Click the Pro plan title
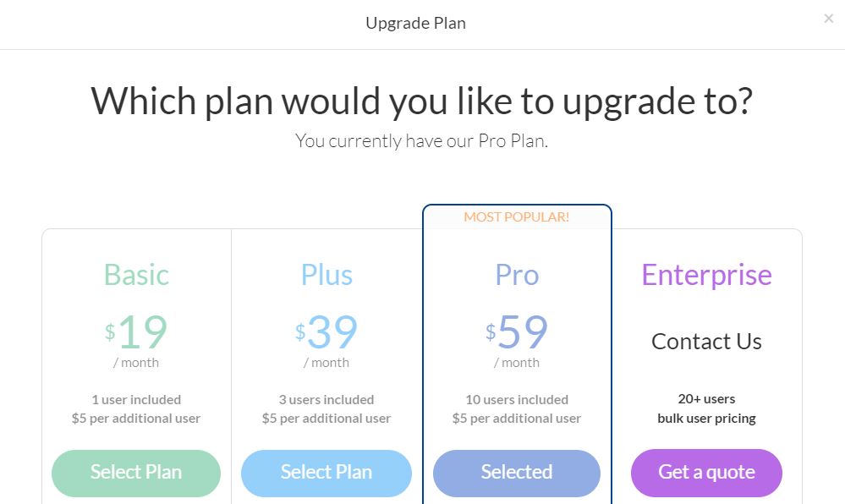Viewport: 845px width, 504px height. (516, 274)
